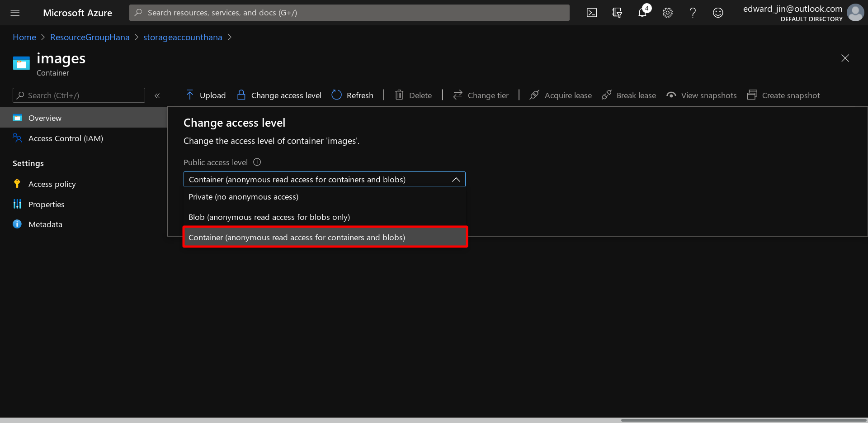Image resolution: width=868 pixels, height=423 pixels.
Task: Click the feedback smiley icon
Action: point(718,13)
